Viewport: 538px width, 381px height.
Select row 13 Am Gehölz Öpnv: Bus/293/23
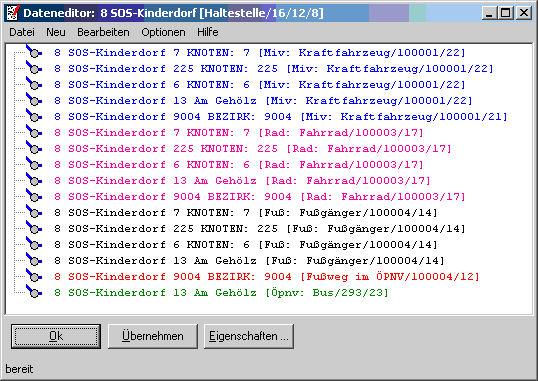[x=221, y=293]
